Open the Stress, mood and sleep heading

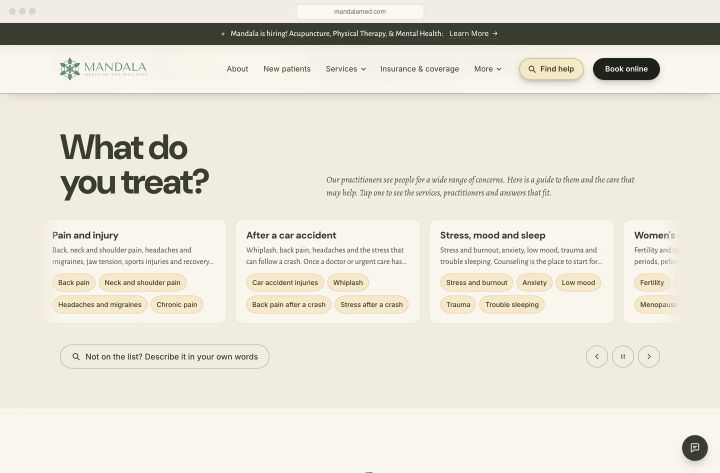point(493,235)
